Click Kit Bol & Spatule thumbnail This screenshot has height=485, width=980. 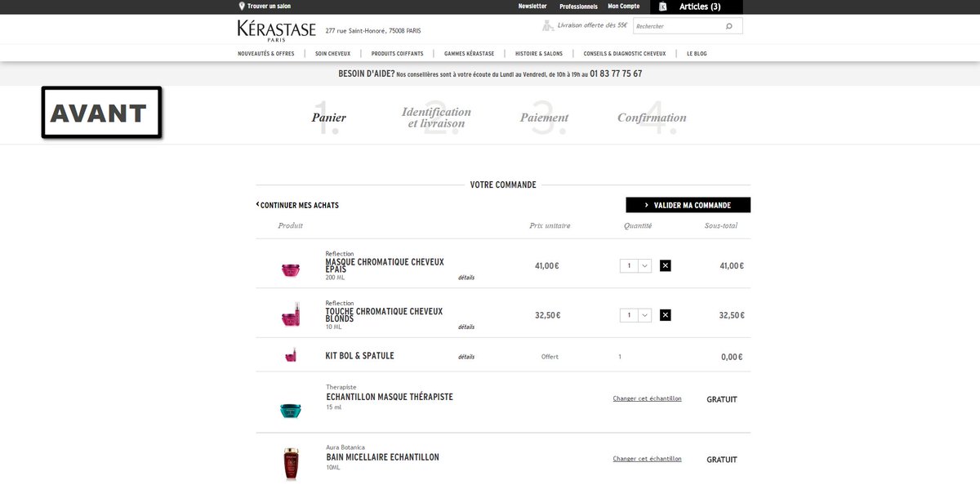[291, 355]
